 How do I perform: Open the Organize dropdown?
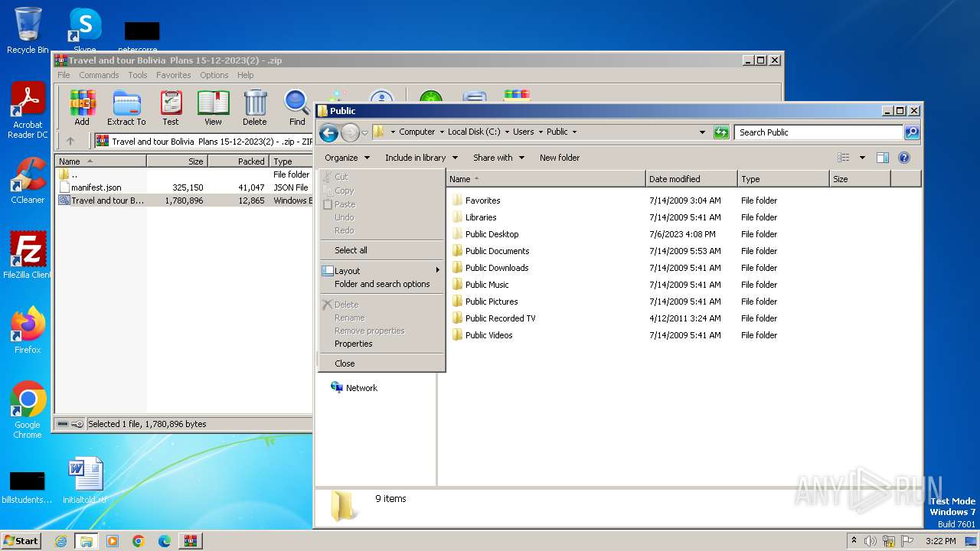tap(347, 158)
